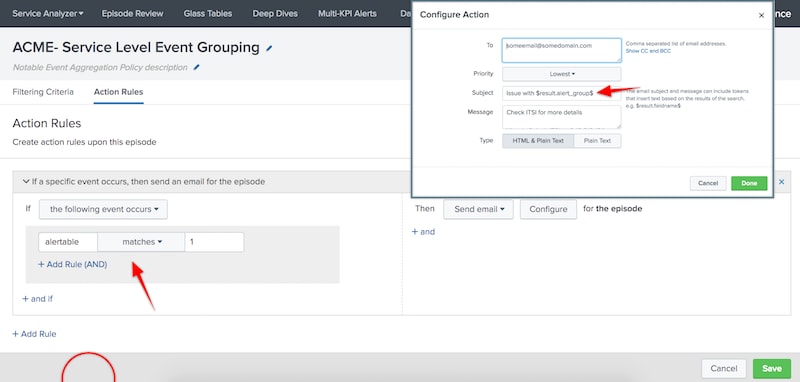This screenshot has height=382, width=800.
Task: Open Deep Dives
Action: point(275,14)
